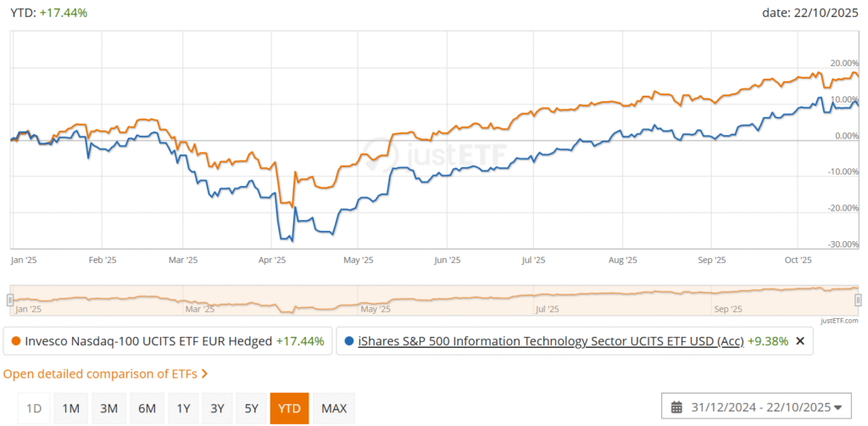
Task: Grab the left handle of chart navigator
Action: point(9,300)
